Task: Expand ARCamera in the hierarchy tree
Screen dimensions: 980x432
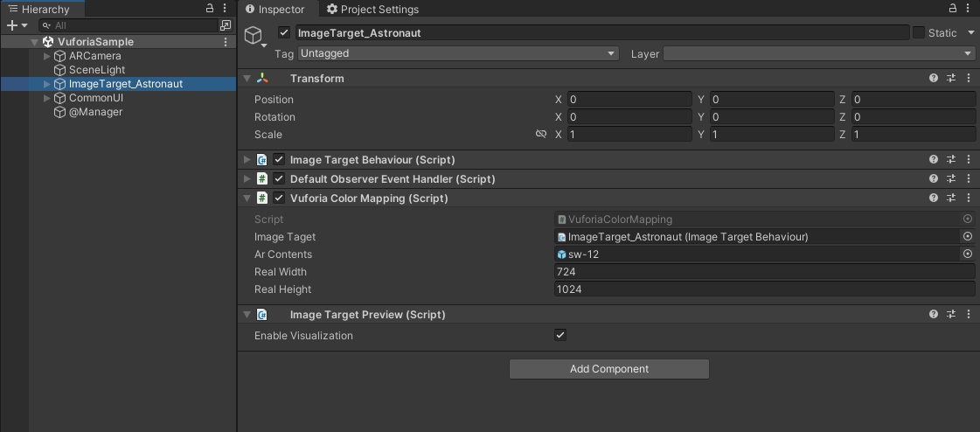Action: [47, 56]
